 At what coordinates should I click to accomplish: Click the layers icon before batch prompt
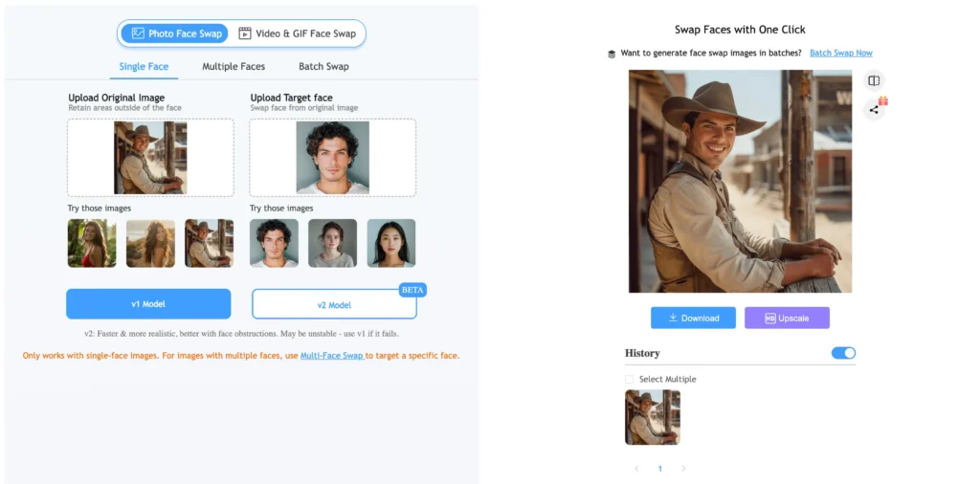tap(612, 54)
